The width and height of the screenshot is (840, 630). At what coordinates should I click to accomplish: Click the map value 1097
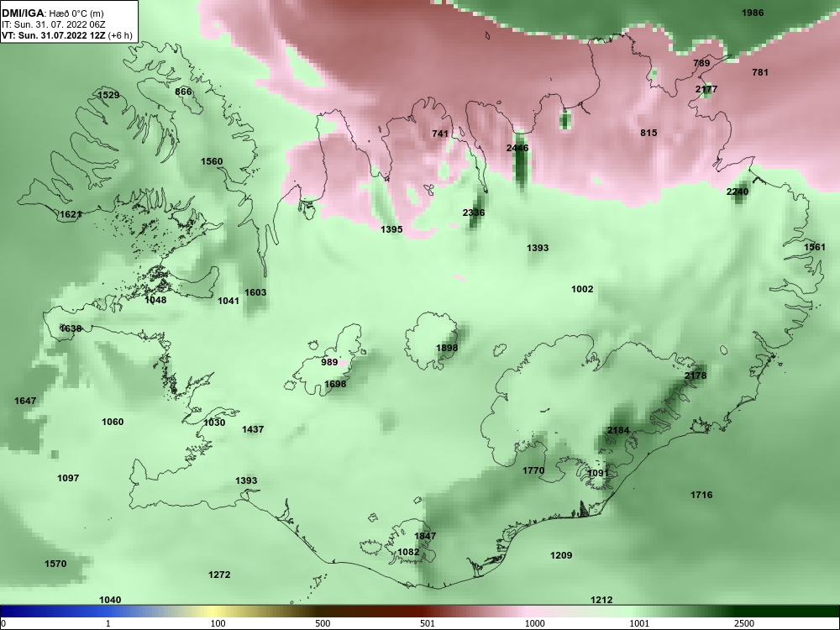pyautogui.click(x=68, y=479)
